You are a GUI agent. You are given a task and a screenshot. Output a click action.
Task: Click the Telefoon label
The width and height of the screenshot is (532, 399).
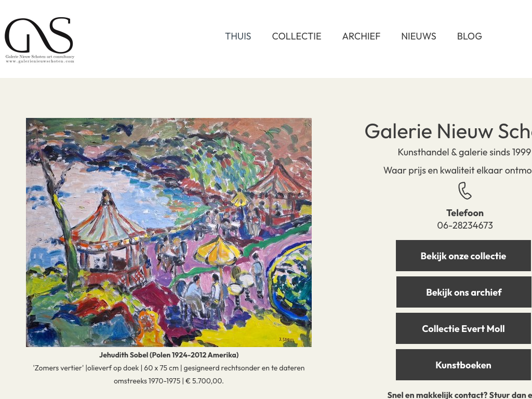click(x=465, y=212)
